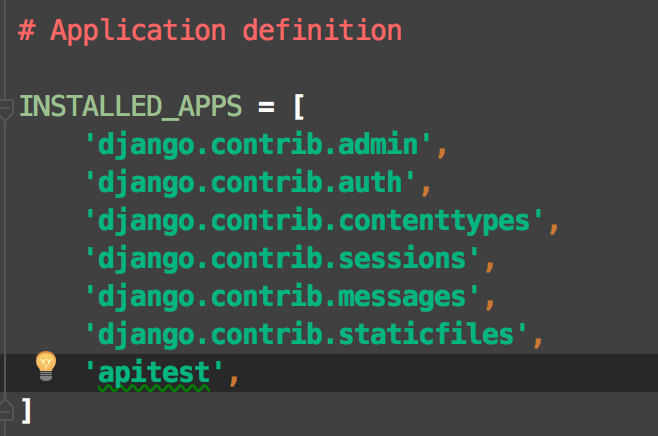Click the 'django.contrib.auth' string

coord(250,183)
